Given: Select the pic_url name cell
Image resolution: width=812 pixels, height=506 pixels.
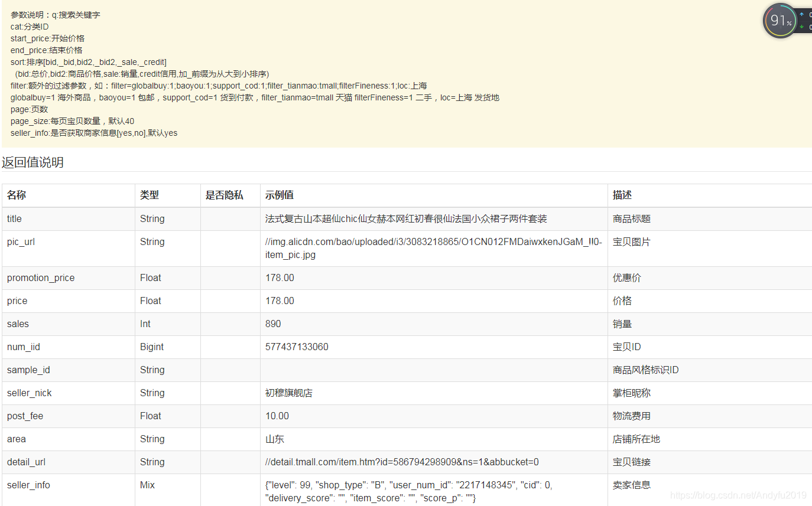Looking at the screenshot, I should pyautogui.click(x=69, y=249).
